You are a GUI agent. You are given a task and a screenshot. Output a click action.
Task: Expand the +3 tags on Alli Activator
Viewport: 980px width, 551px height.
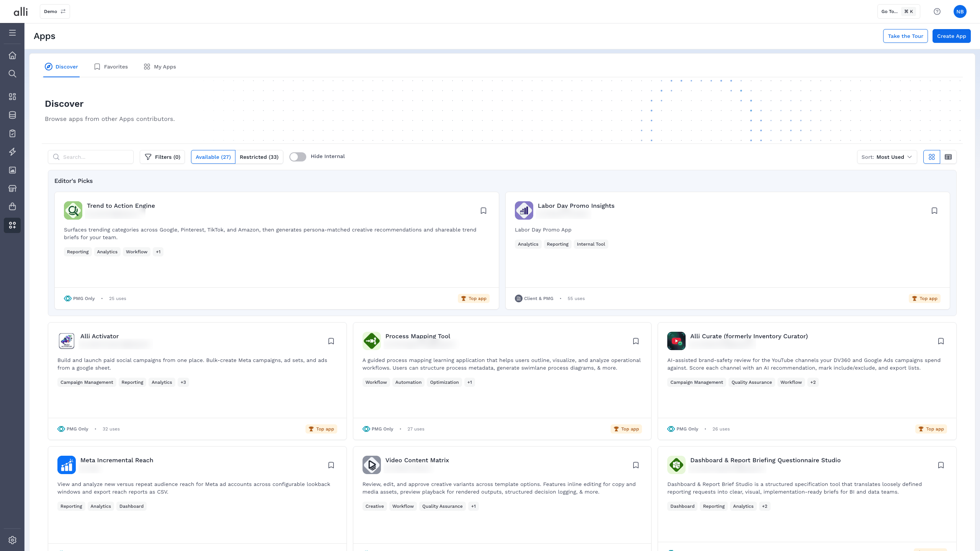click(183, 382)
